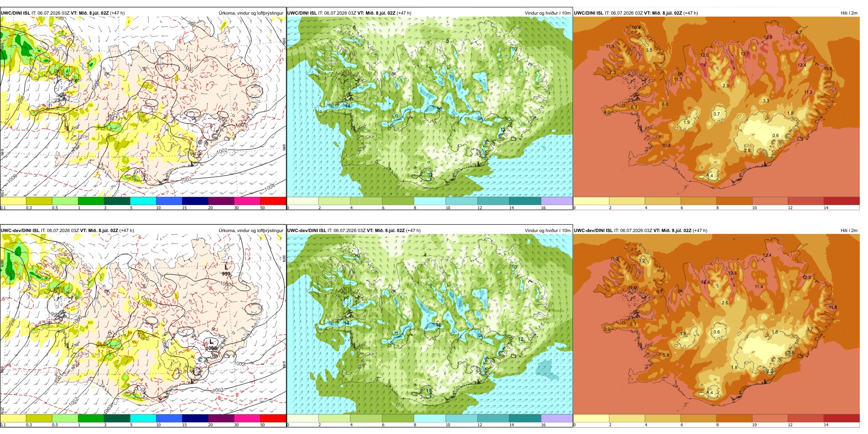Pick the pink 30–50 swatch in UWC-dev precipitation legend
This screenshot has height=434, width=868.
click(x=247, y=418)
